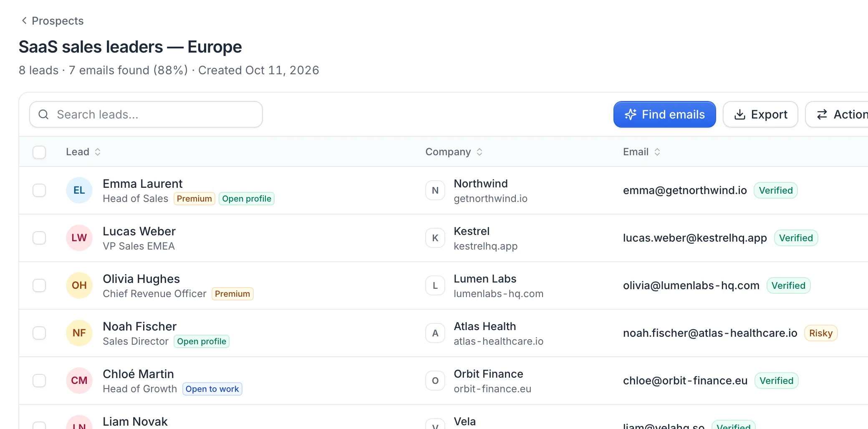Viewport: 868px width, 429px height.
Task: Click the Atlas Health company logo A
Action: tap(435, 333)
